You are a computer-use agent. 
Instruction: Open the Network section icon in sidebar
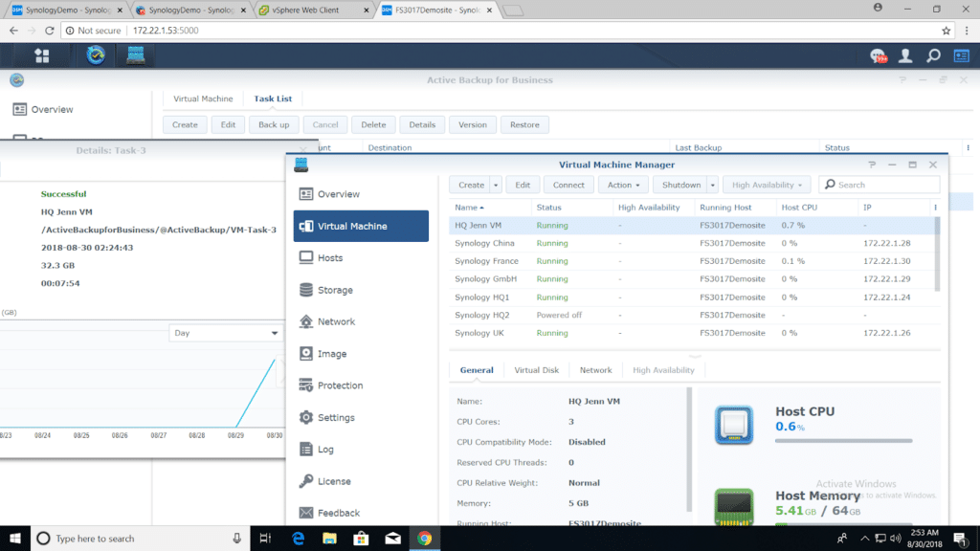tap(306, 322)
